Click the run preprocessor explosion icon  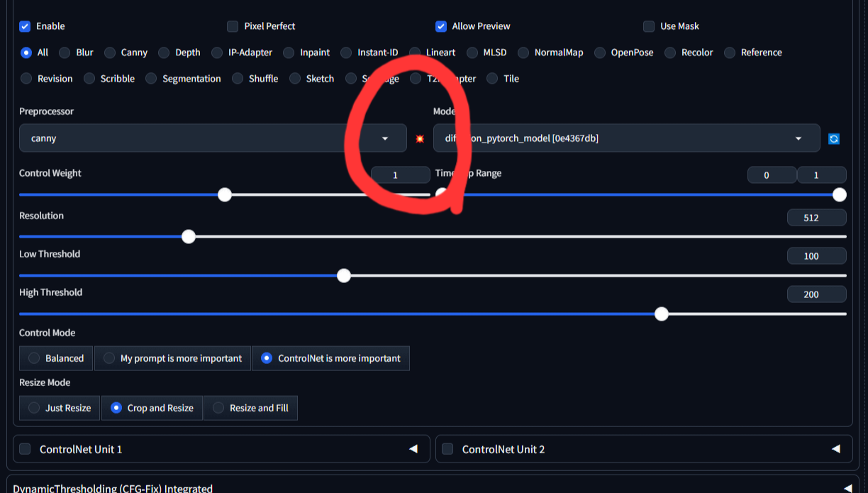click(420, 139)
